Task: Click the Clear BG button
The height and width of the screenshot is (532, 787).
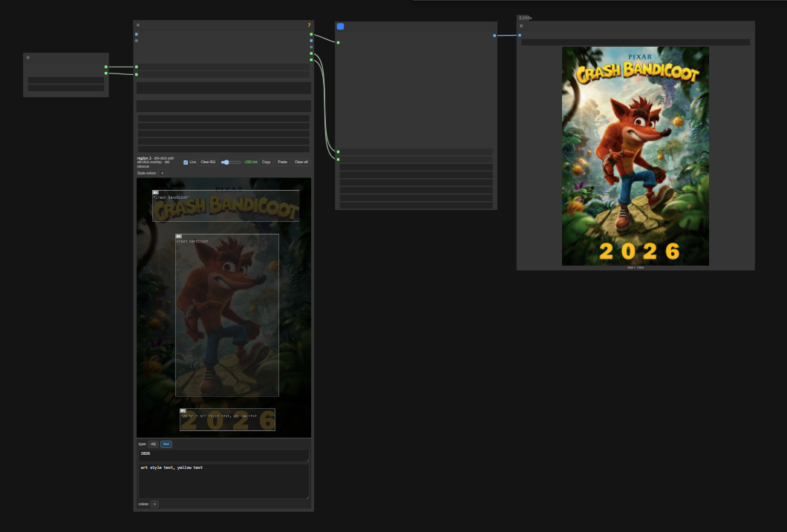Action: coord(208,162)
